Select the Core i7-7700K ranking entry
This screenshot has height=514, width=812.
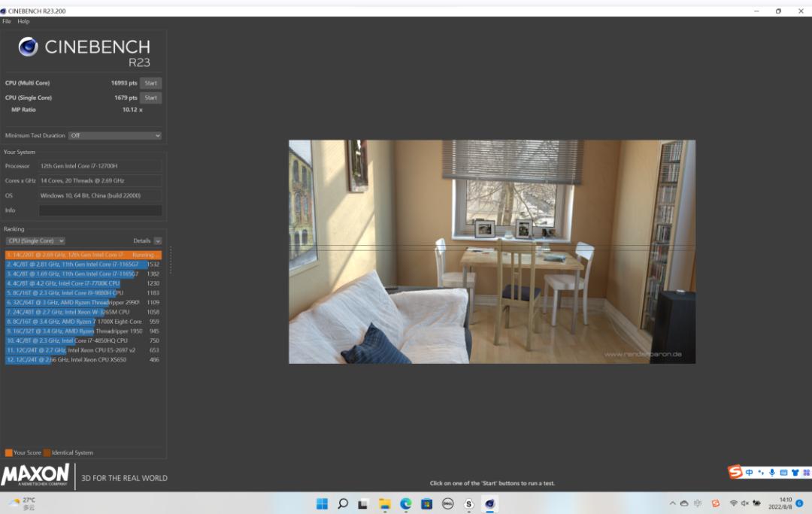tap(75, 283)
